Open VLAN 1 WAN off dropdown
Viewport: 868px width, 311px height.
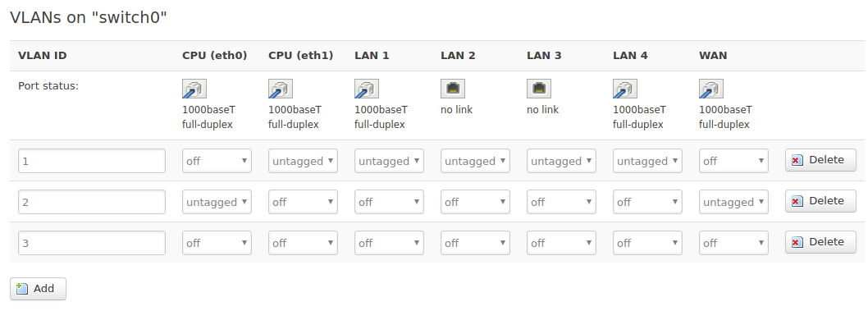pos(734,161)
